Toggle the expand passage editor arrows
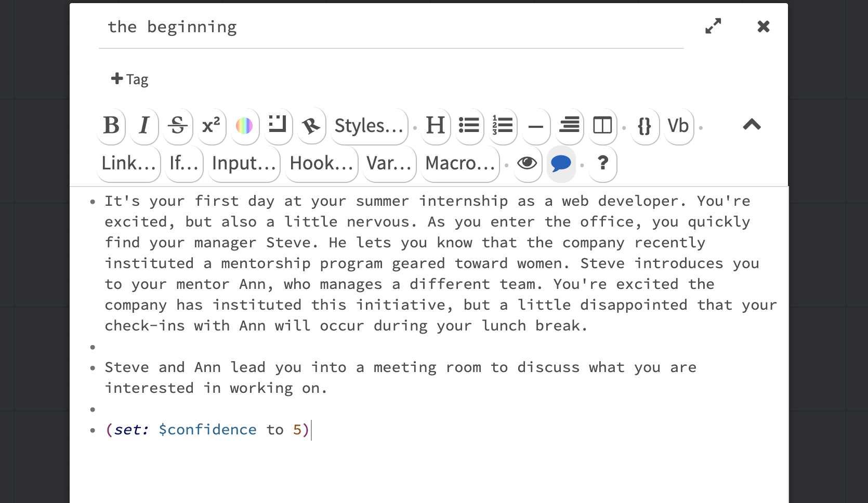Screen dimensions: 868x503 [x=713, y=26]
